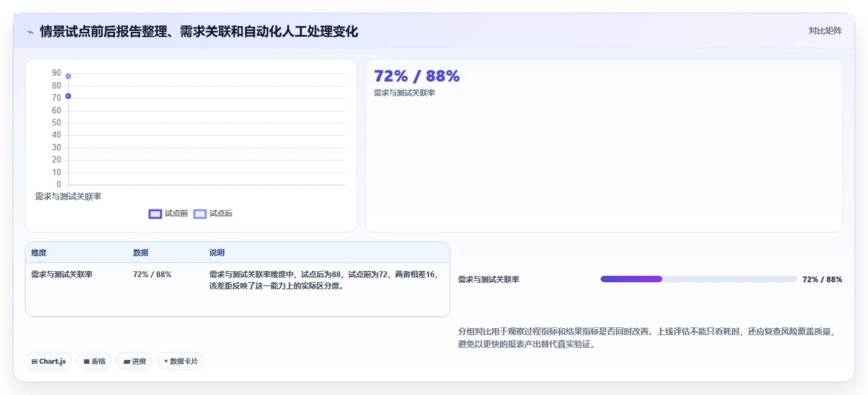Click the 72% / 88% value beside progress bar
868x395 pixels.
[822, 280]
